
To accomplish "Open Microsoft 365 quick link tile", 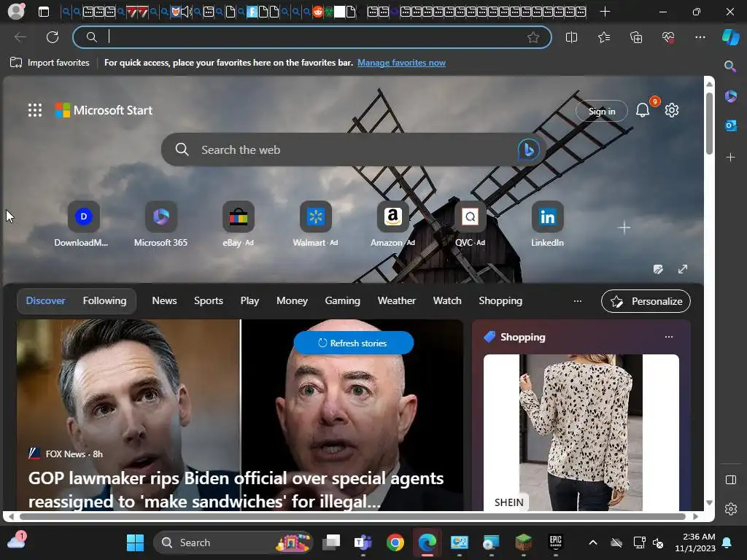I will (x=161, y=224).
